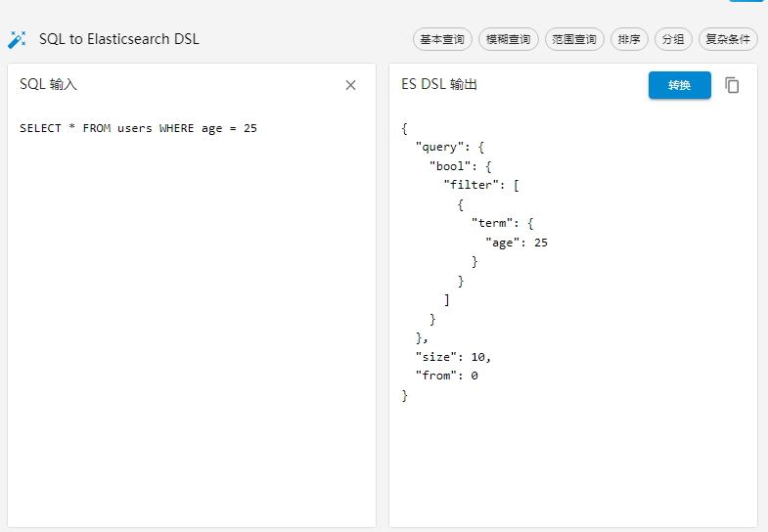Screen dimensions: 768x532
Task: Click the SQL to Elasticsearch DSL title
Action: coord(118,39)
